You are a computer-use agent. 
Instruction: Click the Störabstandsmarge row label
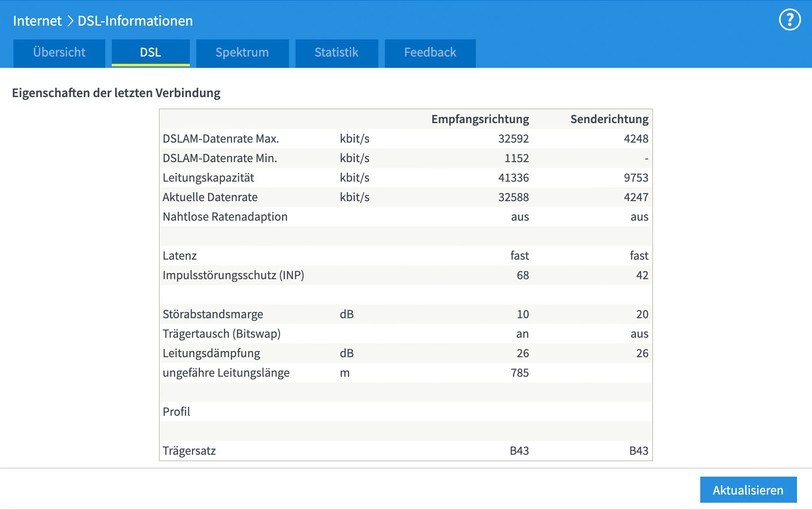coord(213,314)
